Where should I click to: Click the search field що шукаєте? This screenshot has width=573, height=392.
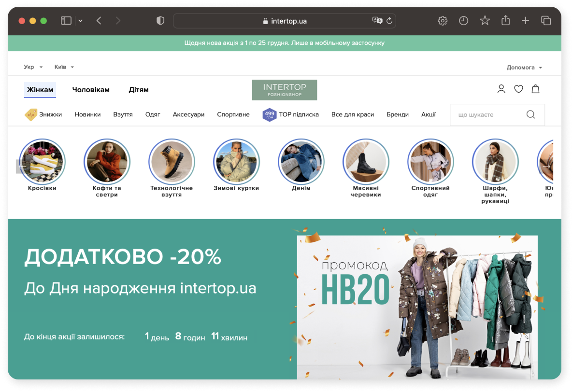[x=497, y=114]
